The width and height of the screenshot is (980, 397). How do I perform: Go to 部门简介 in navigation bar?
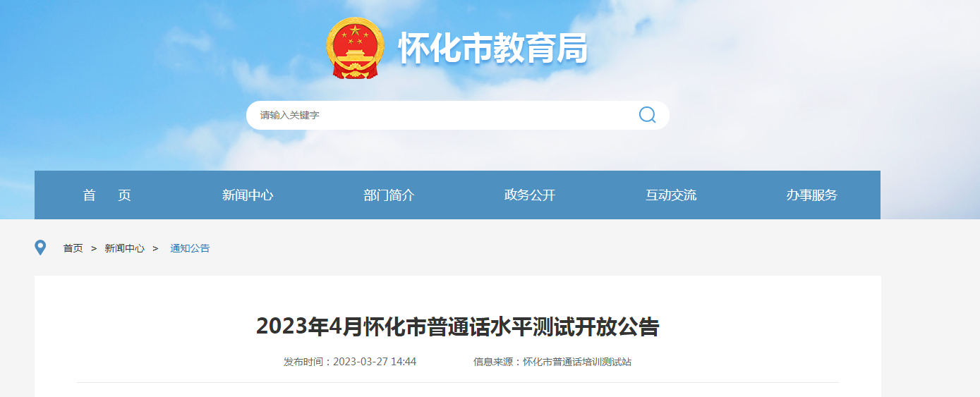[x=389, y=195]
